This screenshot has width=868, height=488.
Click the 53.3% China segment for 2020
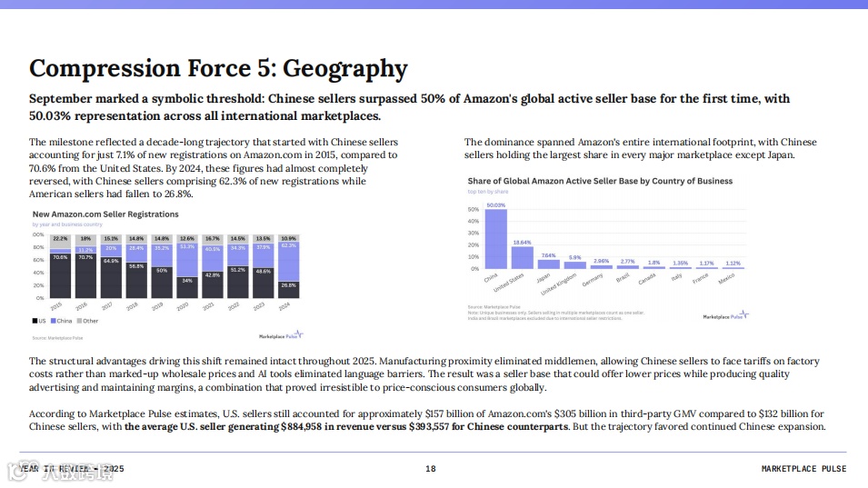(x=187, y=260)
